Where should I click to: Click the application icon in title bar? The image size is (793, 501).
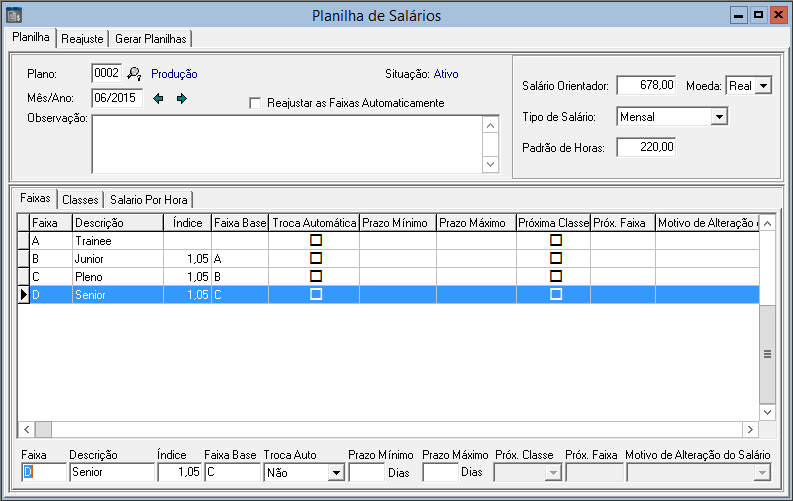click(x=13, y=16)
